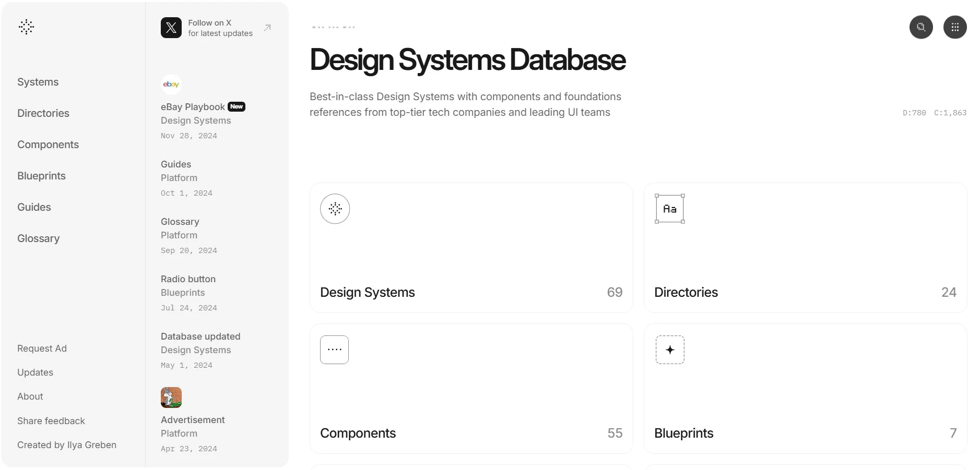
Task: Click the Request Ad link
Action: pyautogui.click(x=42, y=348)
